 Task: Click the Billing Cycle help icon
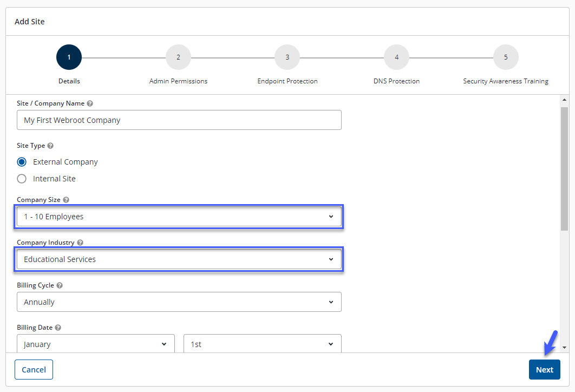coord(60,285)
